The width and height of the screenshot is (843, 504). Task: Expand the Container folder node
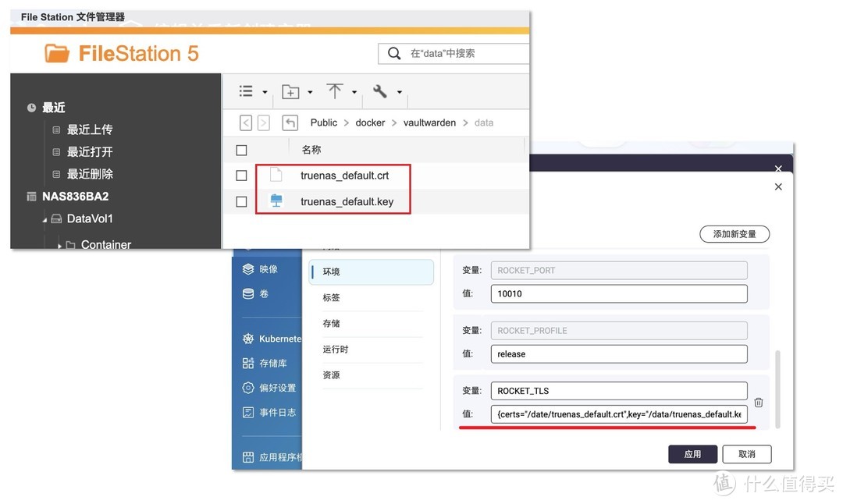click(x=59, y=246)
